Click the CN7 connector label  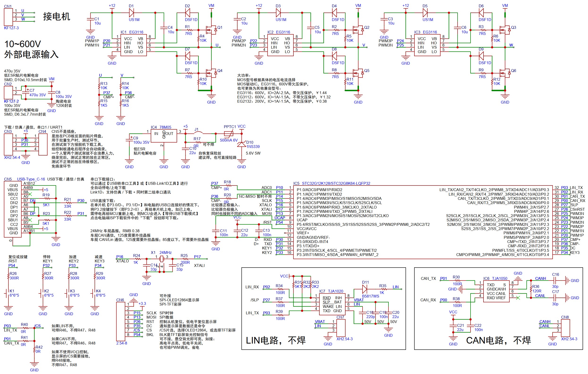[x=340, y=317]
